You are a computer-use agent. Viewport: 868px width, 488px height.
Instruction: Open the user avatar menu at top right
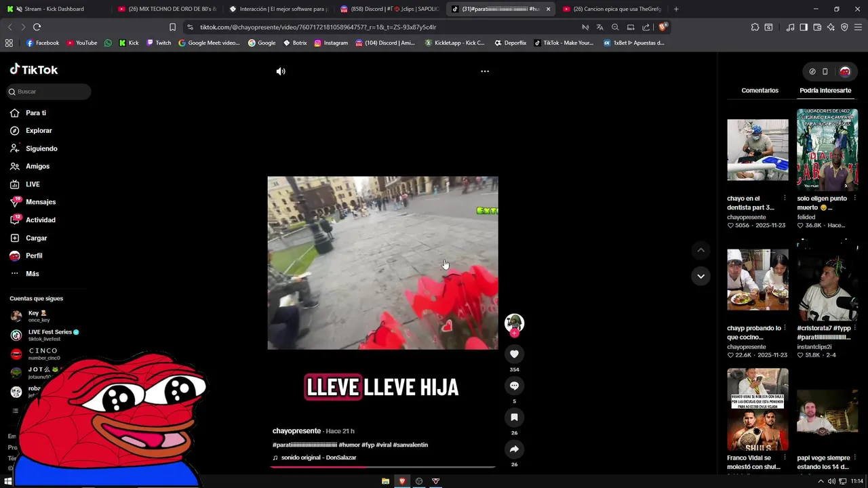point(845,71)
